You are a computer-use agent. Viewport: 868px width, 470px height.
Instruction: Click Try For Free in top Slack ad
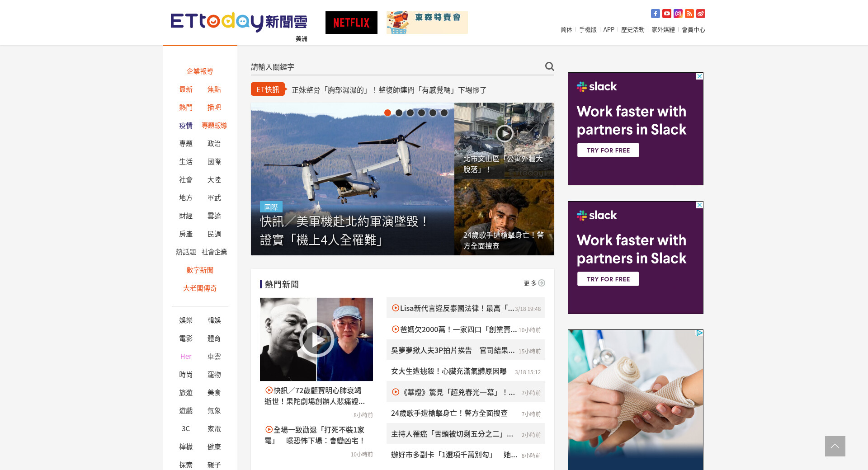point(608,150)
